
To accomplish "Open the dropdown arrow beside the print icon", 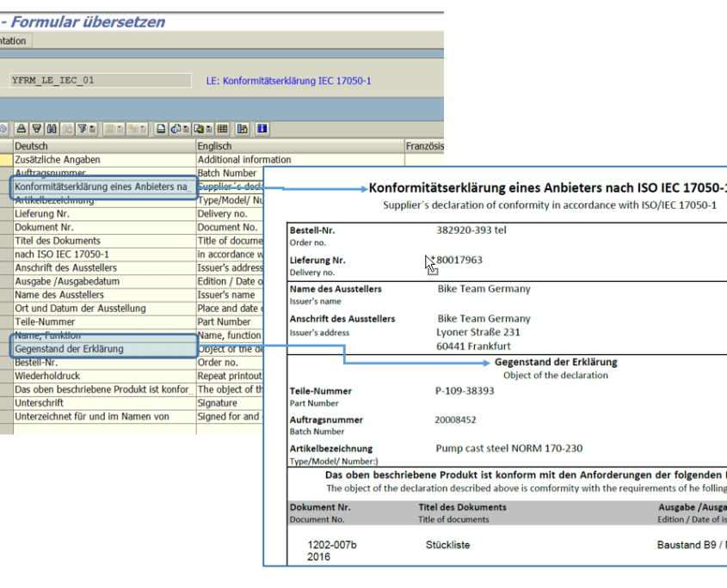I will [184, 128].
